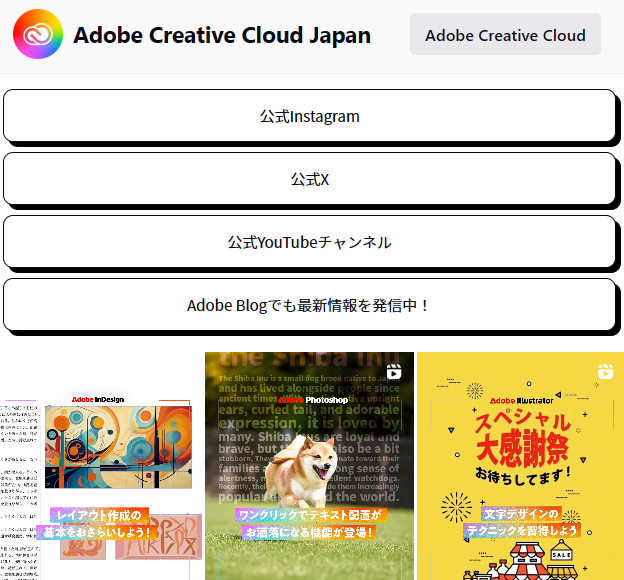Click the reel icon on the Photoshop post
This screenshot has width=624, height=580.
click(394, 372)
